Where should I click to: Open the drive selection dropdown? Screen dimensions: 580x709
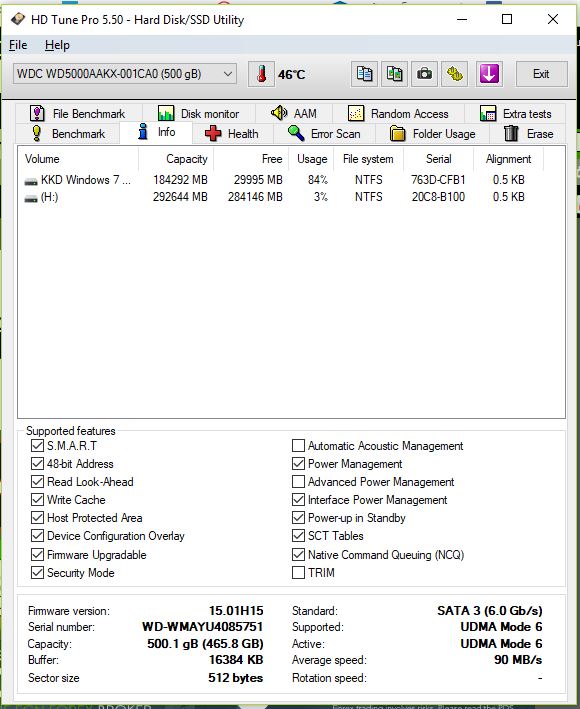125,74
